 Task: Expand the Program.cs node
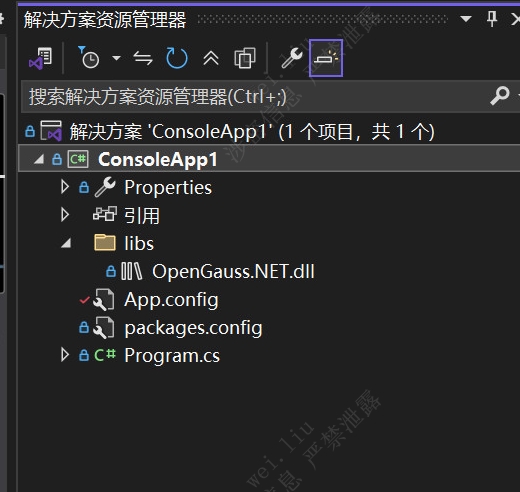(65, 355)
